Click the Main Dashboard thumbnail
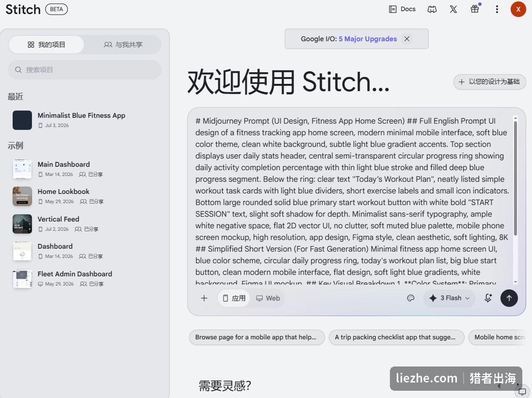 coord(22,169)
